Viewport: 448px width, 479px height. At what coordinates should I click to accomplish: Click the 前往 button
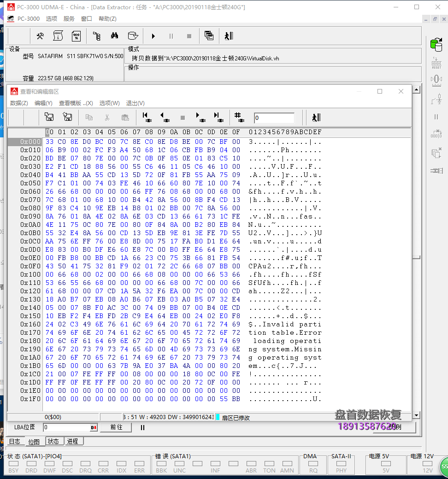pyautogui.click(x=116, y=427)
